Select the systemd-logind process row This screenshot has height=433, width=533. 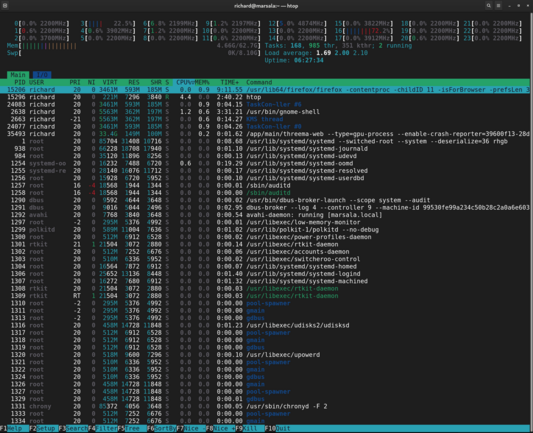(x=265, y=274)
